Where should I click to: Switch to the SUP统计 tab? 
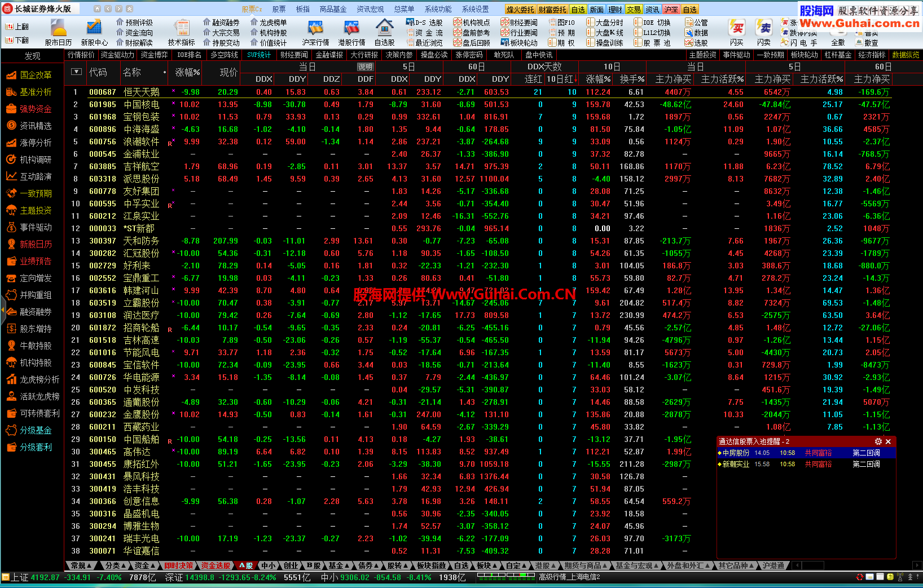(x=259, y=55)
